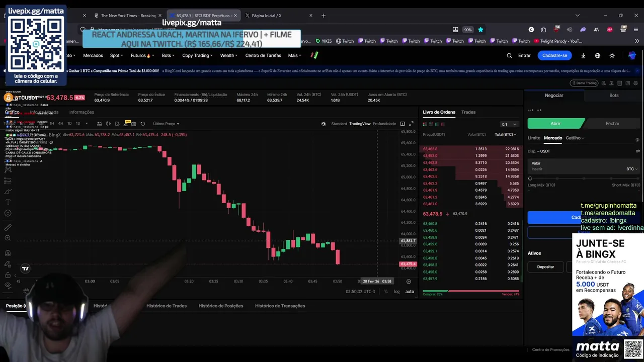Viewport: 644px width, 362px height.
Task: Click the Entrar login link
Action: pos(524,55)
